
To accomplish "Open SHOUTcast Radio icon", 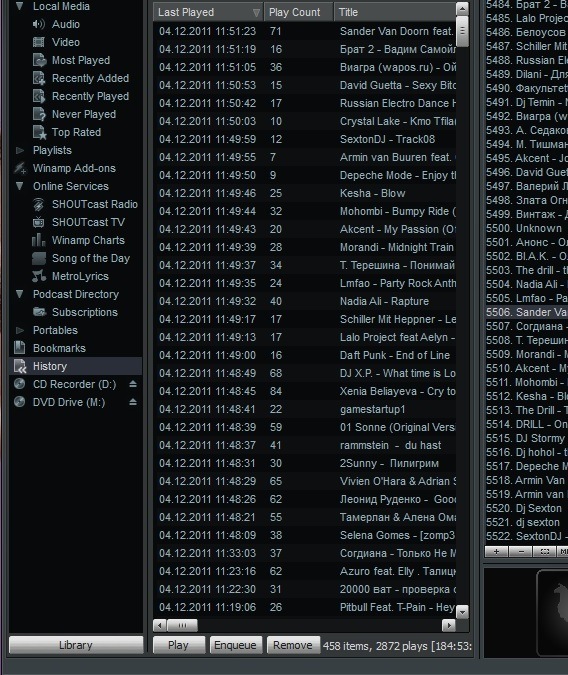I will click(x=39, y=204).
